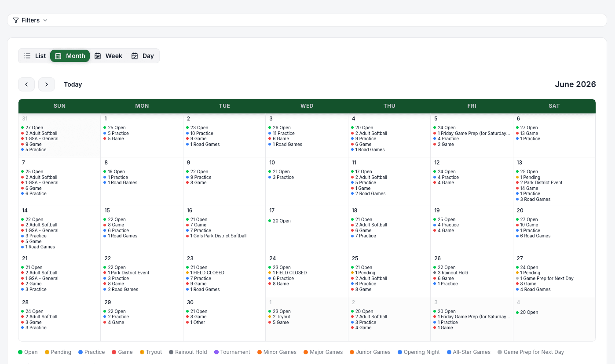This screenshot has height=364, width=615.
Task: Click the Junior Games legend item
Action: [x=370, y=352]
